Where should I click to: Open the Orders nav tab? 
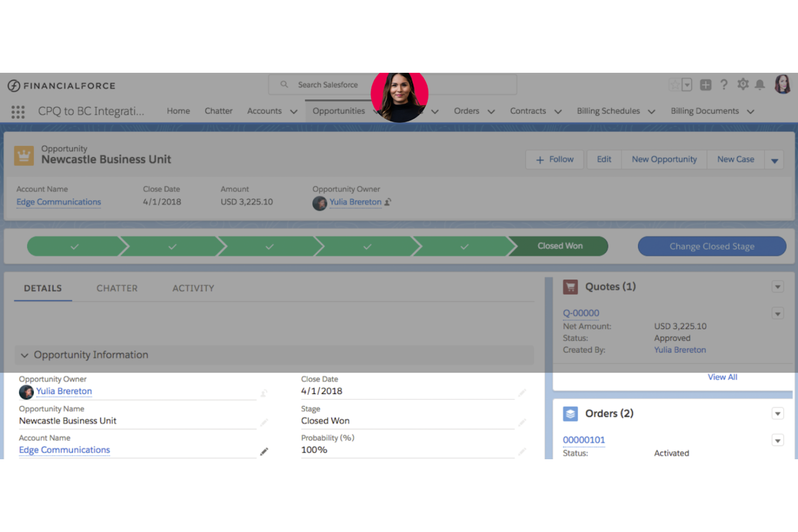(466, 111)
